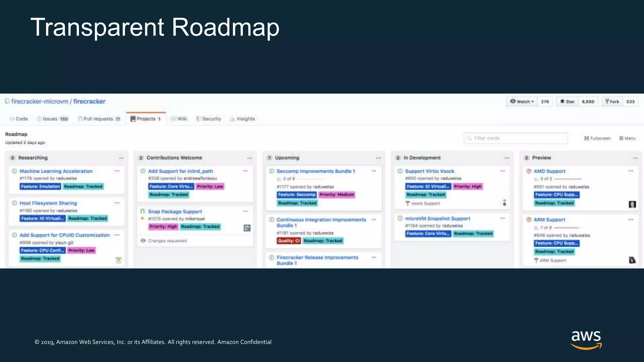Expand the Watch dropdown button
The image size is (644, 362).
522,101
